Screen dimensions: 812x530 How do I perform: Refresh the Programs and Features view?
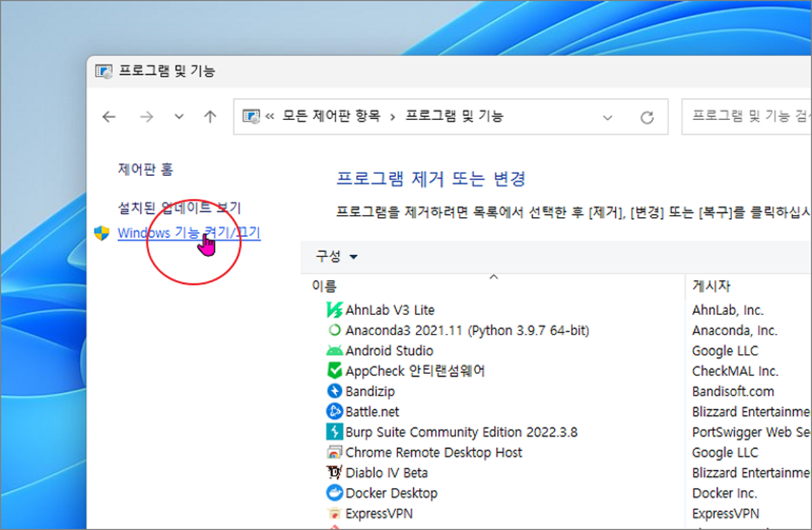647,118
